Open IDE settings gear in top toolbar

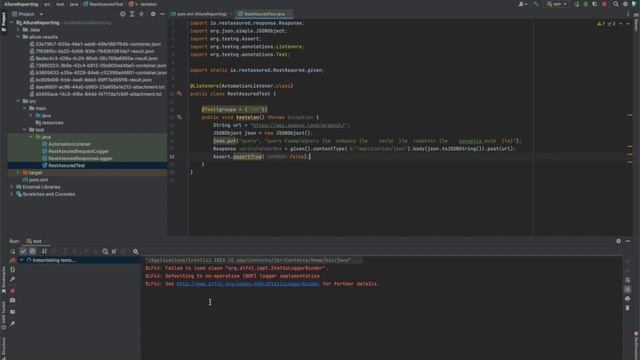[x=625, y=4]
